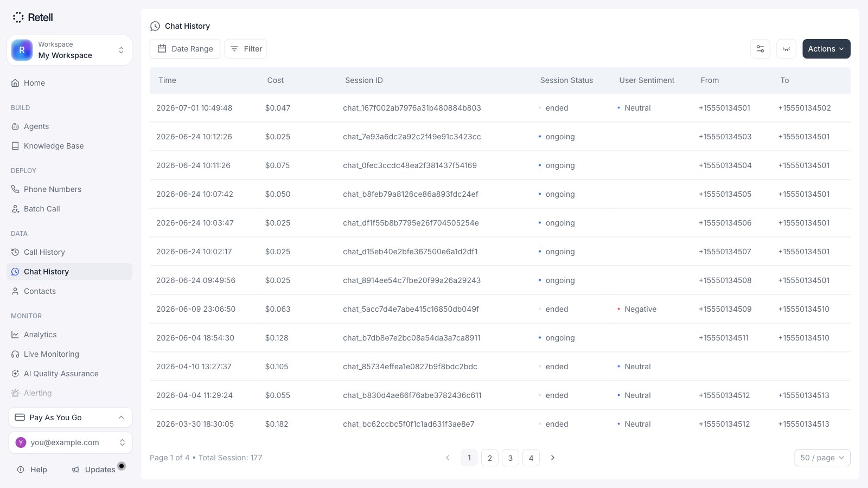Go to the previous page arrow
This screenshot has height=488, width=868.
click(x=448, y=458)
